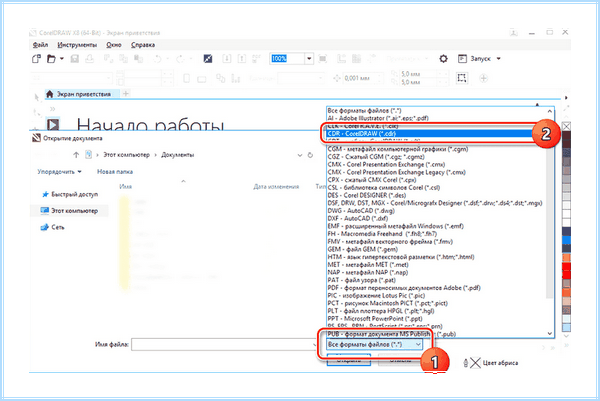Click the plus tab to add document

click(x=126, y=93)
